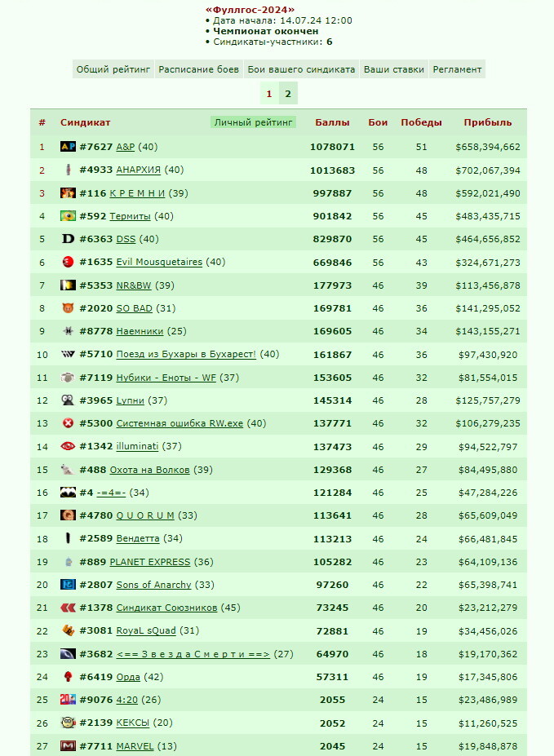Click the Evil Mousquetaires red emblem
554x756 pixels.
(x=68, y=262)
